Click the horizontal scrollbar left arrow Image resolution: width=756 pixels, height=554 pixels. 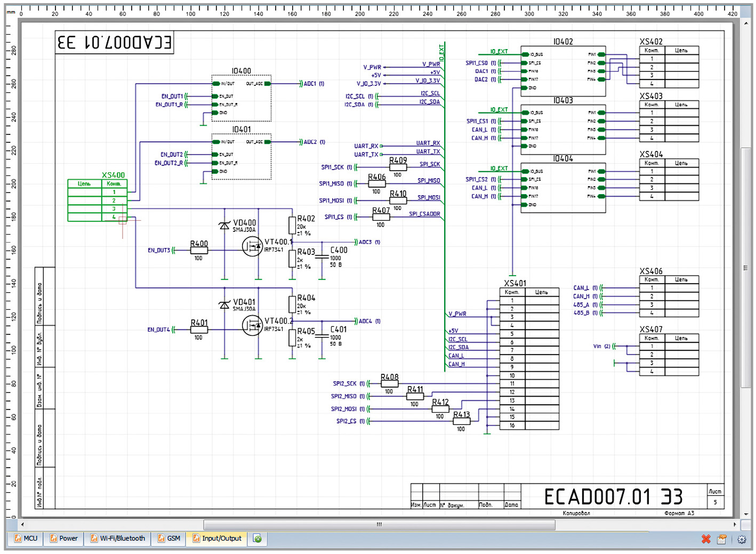pos(22,525)
